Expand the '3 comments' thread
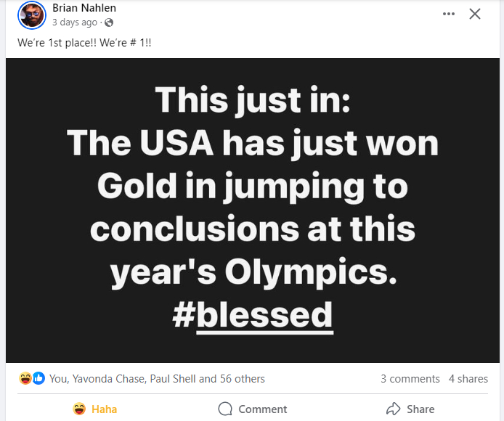504x421 pixels. [410, 378]
